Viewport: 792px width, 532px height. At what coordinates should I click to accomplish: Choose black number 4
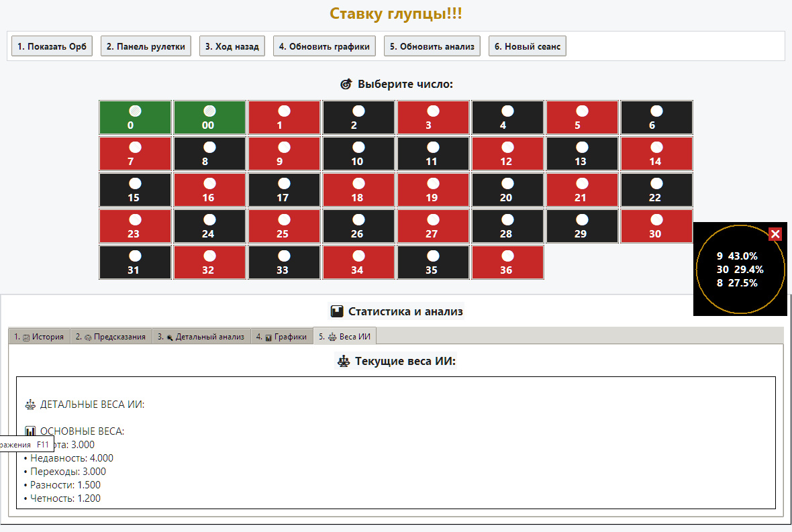pyautogui.click(x=507, y=117)
